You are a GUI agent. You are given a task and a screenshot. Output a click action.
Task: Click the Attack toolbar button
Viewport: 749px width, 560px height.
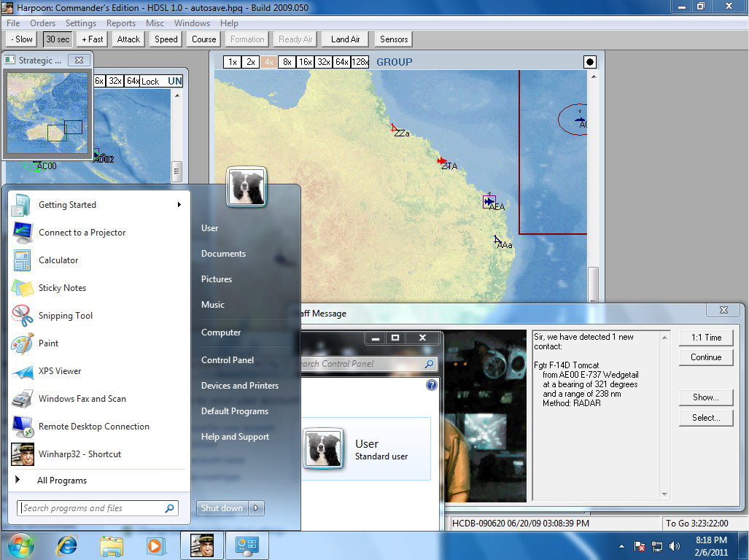point(128,39)
